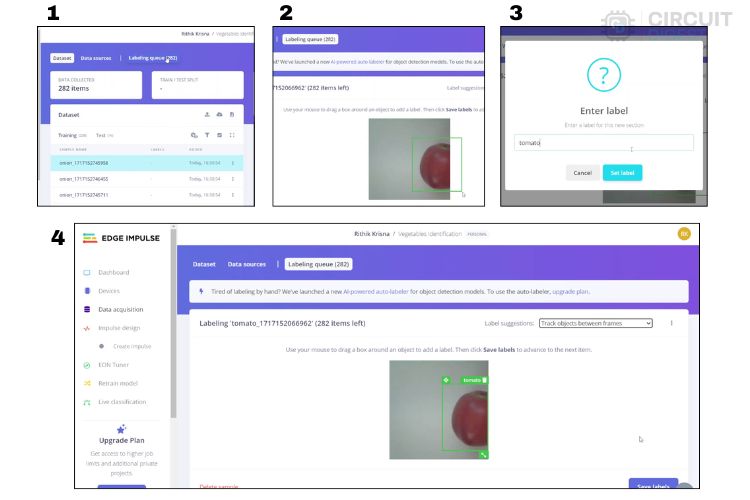The width and height of the screenshot is (750, 500).
Task: Open Data sources tab in panel 1
Action: coord(96,58)
